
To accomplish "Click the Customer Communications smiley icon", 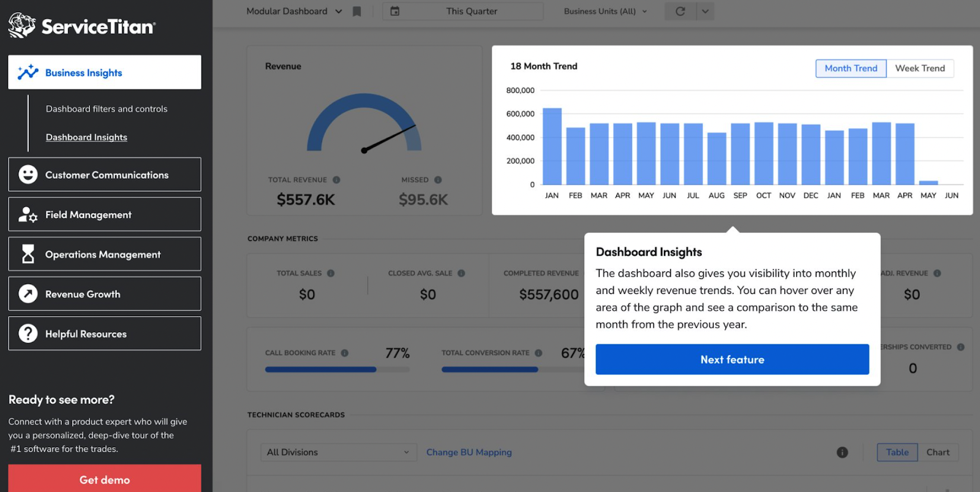I will click(x=28, y=175).
